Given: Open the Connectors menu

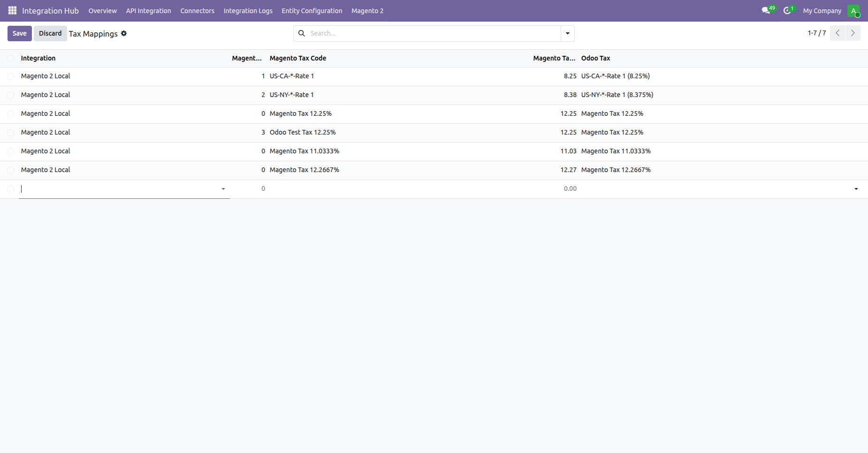Looking at the screenshot, I should [197, 11].
